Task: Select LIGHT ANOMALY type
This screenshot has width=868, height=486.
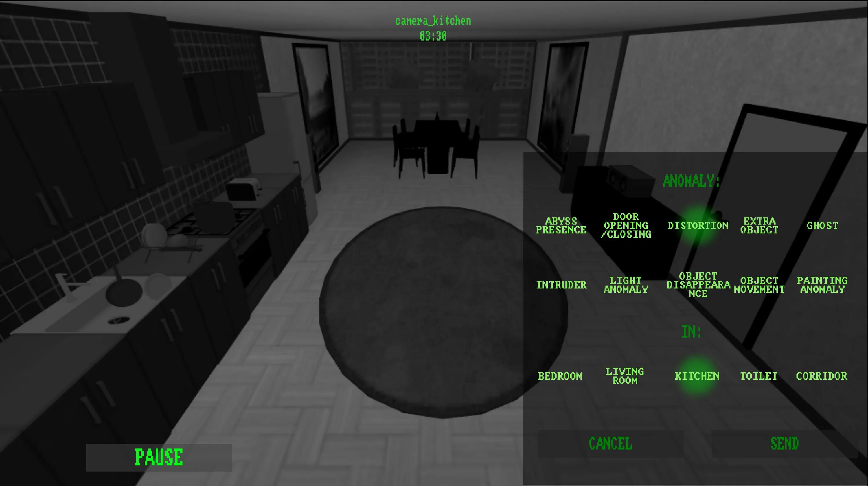Action: click(x=624, y=285)
